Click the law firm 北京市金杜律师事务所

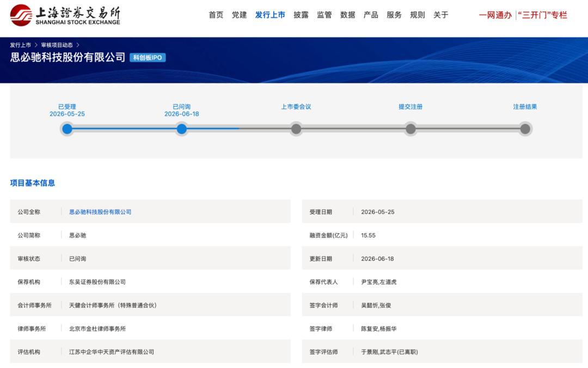pos(97,329)
